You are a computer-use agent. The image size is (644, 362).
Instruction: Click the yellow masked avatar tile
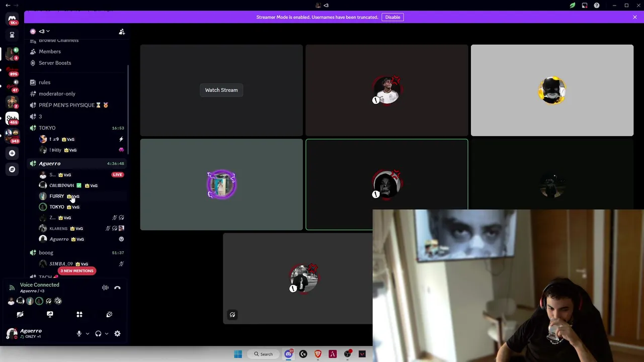(552, 90)
